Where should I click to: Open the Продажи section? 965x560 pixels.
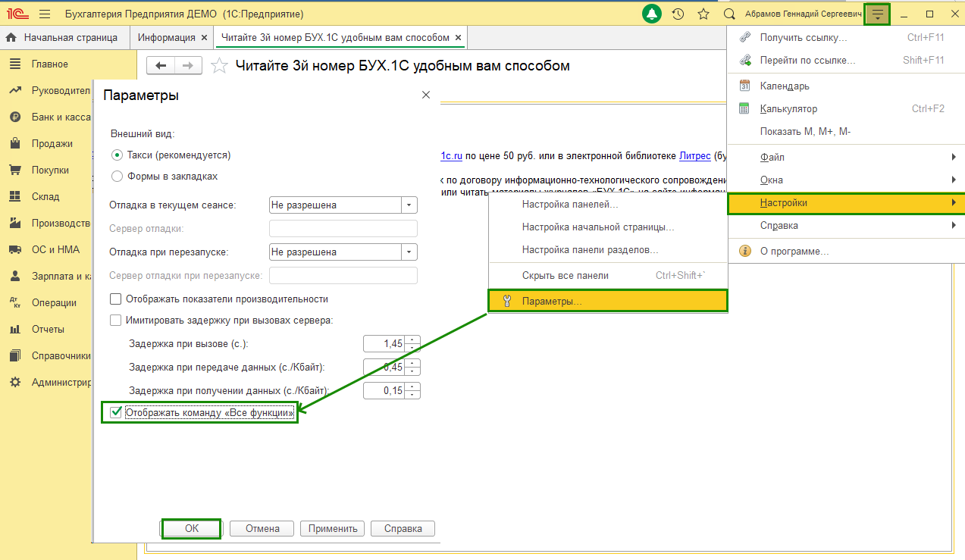tap(52, 144)
